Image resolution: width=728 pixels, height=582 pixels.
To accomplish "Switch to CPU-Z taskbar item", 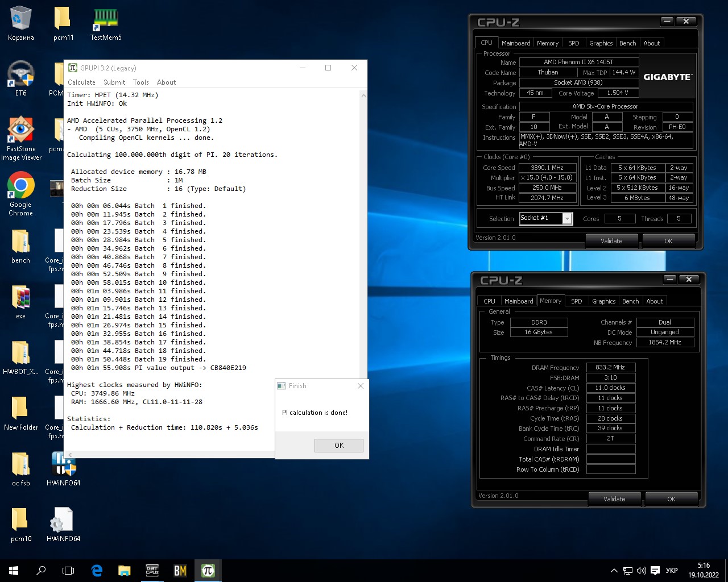I will (152, 571).
